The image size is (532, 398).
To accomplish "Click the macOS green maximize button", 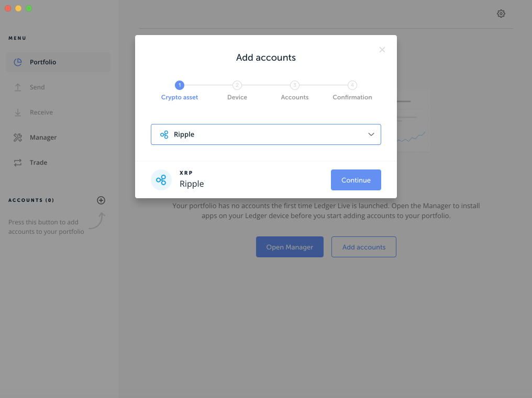I will [29, 8].
